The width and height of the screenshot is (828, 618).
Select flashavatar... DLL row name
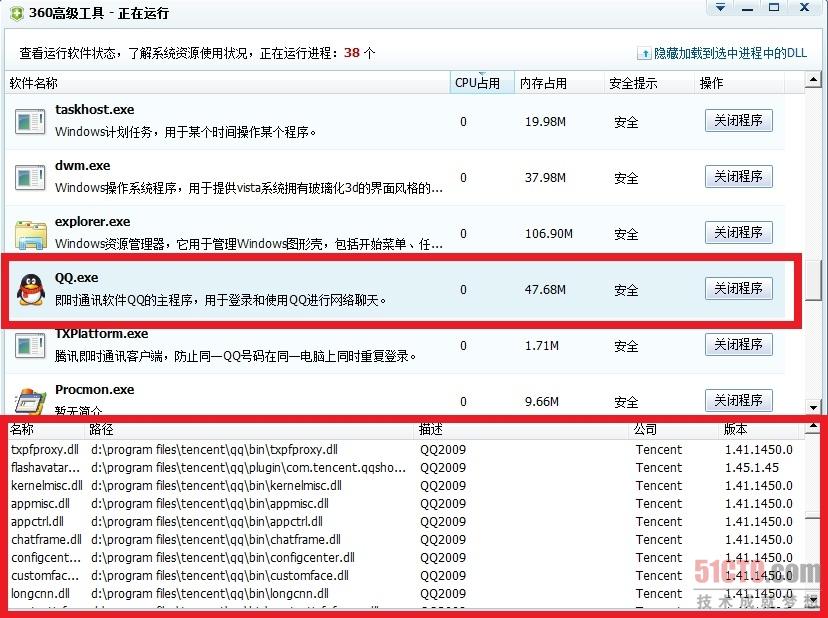point(45,468)
